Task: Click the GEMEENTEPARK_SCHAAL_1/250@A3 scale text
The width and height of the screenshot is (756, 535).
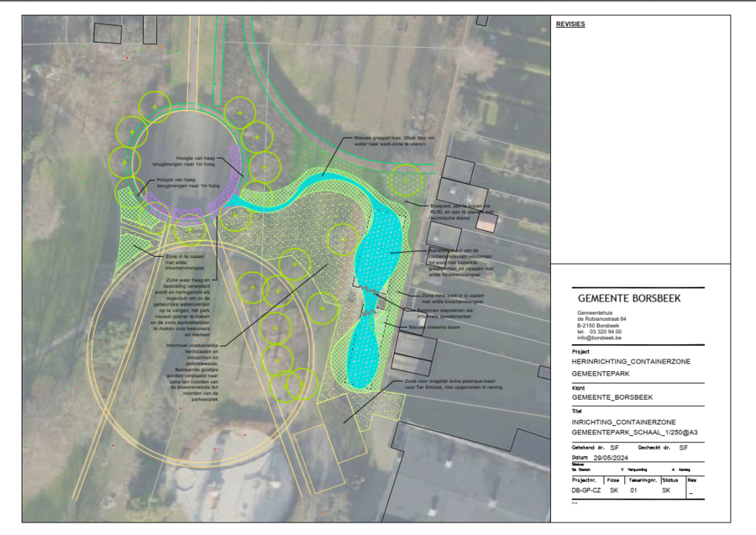Action: pos(634,433)
